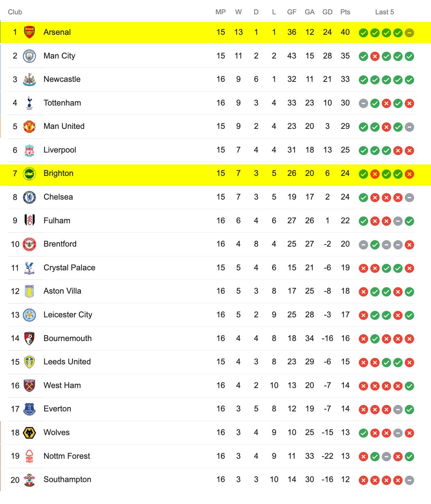Click Everton's latest green win icon

click(x=409, y=410)
